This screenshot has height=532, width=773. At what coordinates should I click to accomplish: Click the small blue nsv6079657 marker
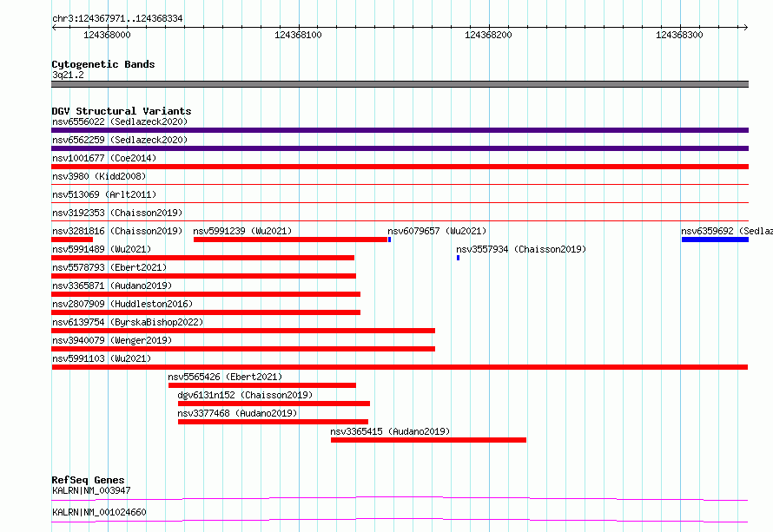(389, 240)
